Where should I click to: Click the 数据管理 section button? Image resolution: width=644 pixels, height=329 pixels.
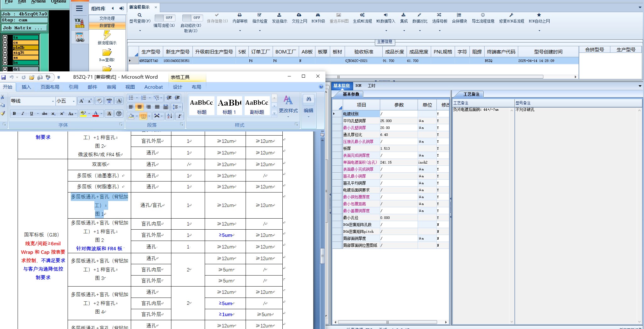107,25
